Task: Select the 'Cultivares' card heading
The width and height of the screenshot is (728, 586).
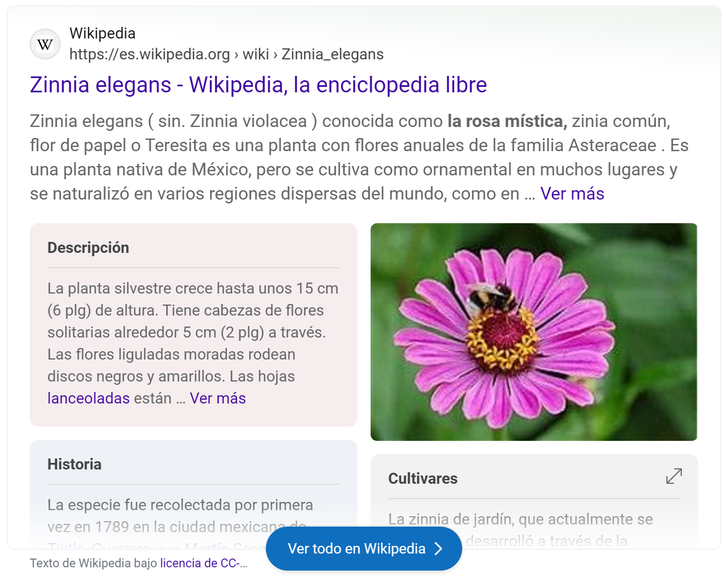Action: [x=422, y=479]
